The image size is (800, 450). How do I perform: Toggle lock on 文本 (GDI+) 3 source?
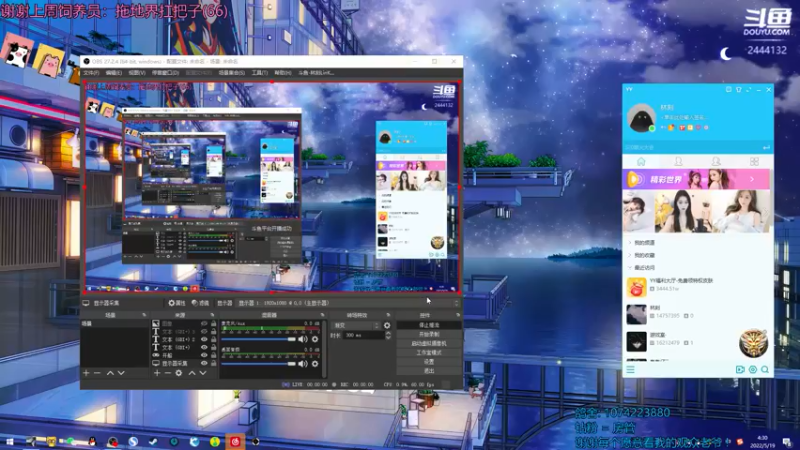tap(214, 331)
